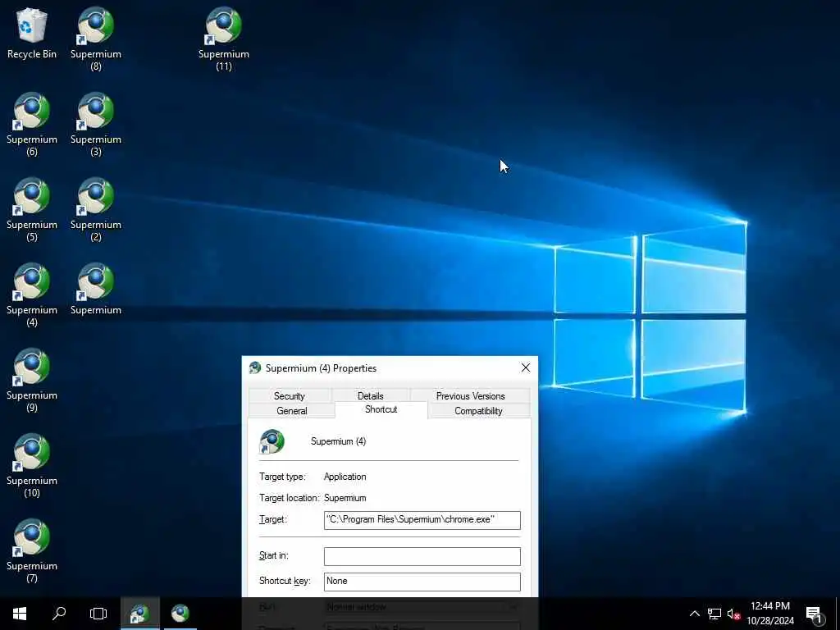Click the Start in input field
Screen dimensions: 840x630
pos(422,556)
